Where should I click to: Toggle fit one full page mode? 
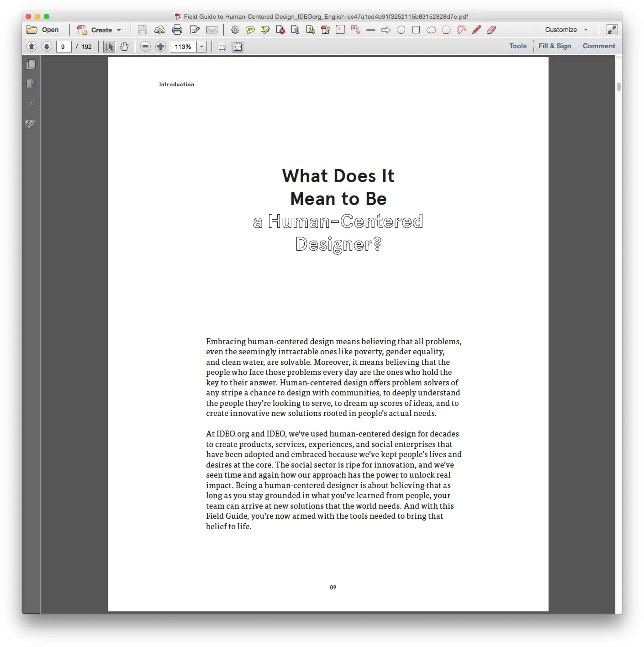pyautogui.click(x=238, y=47)
